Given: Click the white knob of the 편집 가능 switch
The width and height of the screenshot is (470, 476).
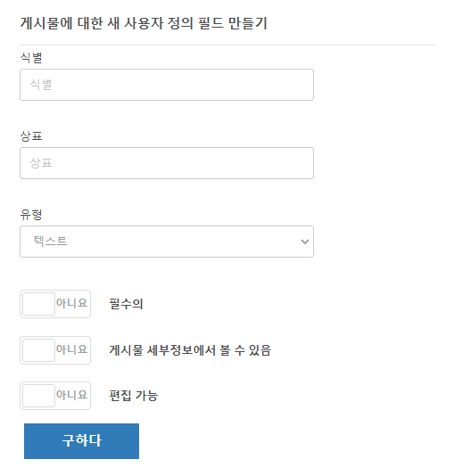Looking at the screenshot, I should tap(38, 396).
